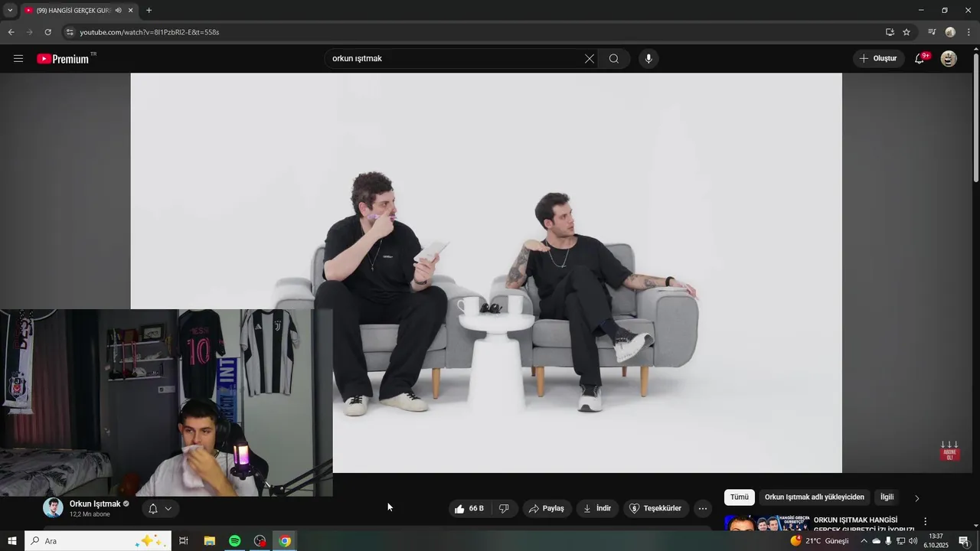Reload the page in Chrome
The width and height of the screenshot is (980, 551).
(x=47, y=32)
